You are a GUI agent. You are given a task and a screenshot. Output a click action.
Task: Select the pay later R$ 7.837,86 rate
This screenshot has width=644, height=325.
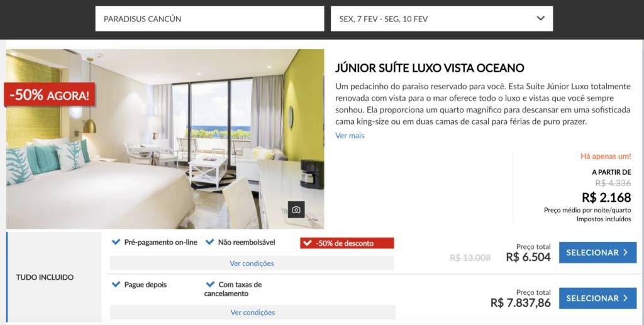[597, 299]
